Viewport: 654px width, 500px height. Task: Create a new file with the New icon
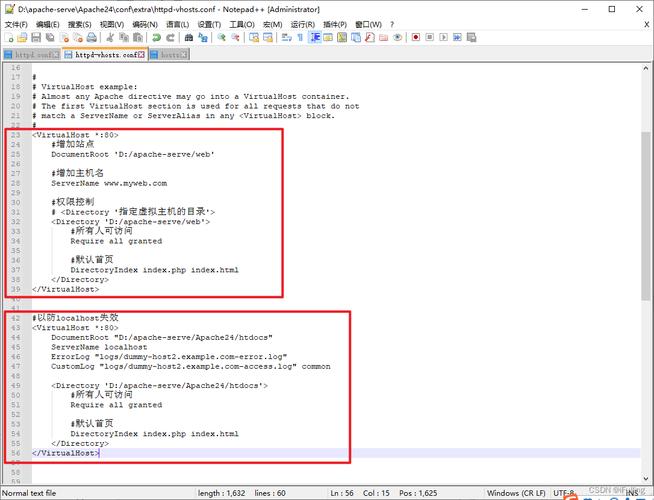tap(9, 38)
